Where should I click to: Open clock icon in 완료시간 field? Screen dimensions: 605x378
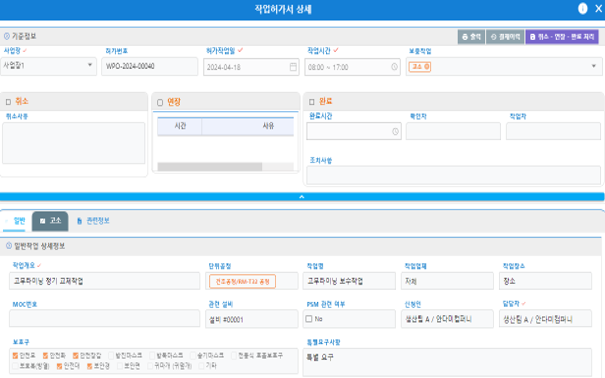pyautogui.click(x=395, y=132)
